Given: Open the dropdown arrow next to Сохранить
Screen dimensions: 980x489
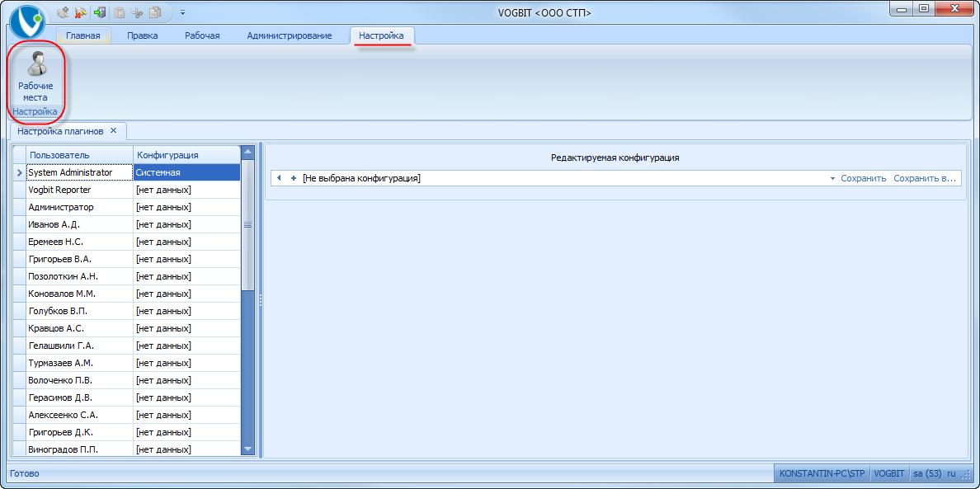Looking at the screenshot, I should tap(832, 178).
